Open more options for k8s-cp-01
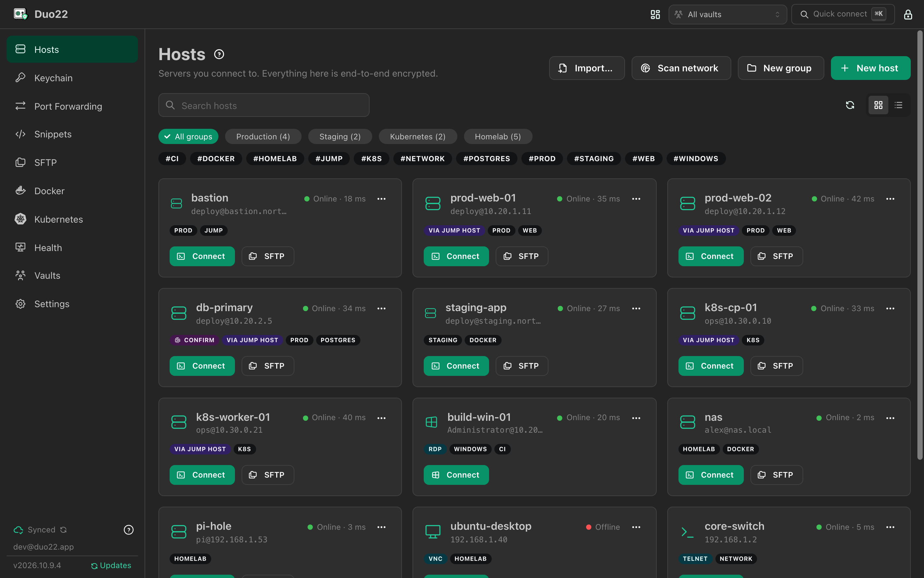 890,308
